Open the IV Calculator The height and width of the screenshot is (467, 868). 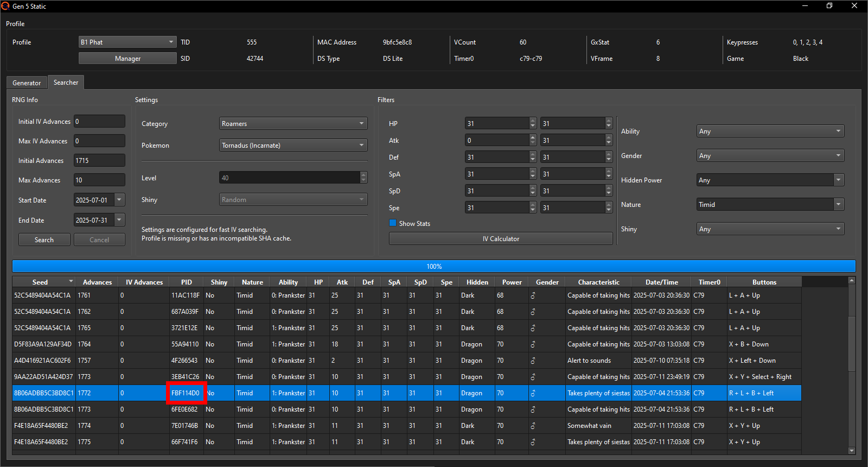[500, 238]
